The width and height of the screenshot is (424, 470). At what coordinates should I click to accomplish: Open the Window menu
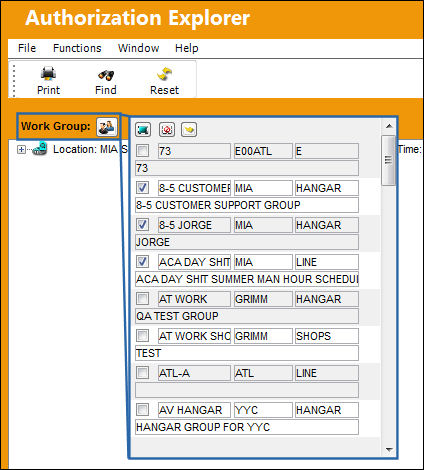138,48
